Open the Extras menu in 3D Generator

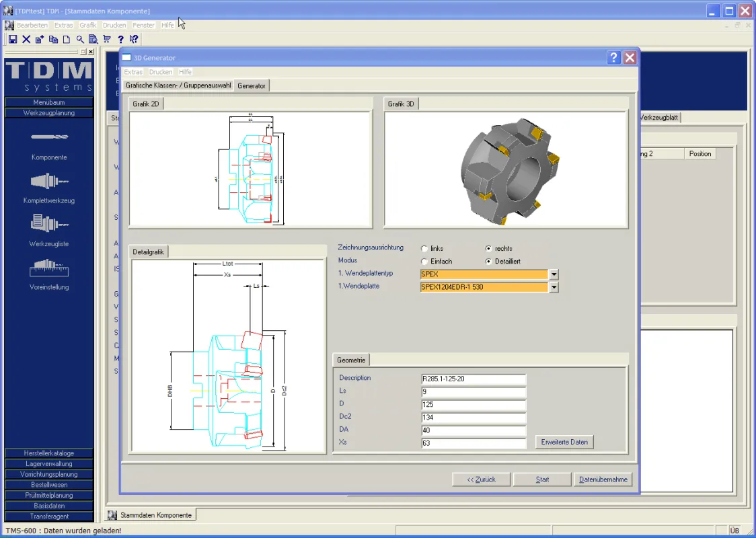pos(133,72)
